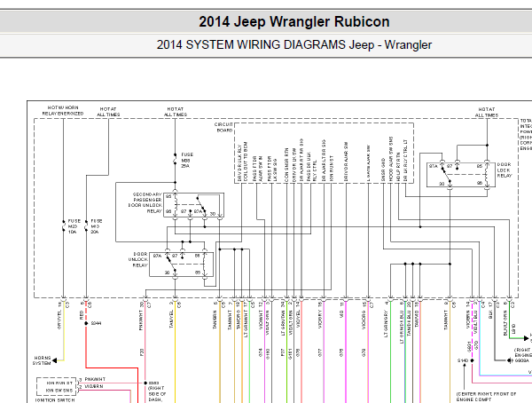Viewport: 532px width, 403px height.
Task: Click the "HOT W/ HORN RELAY ENERGIZED" label
Action: point(63,110)
